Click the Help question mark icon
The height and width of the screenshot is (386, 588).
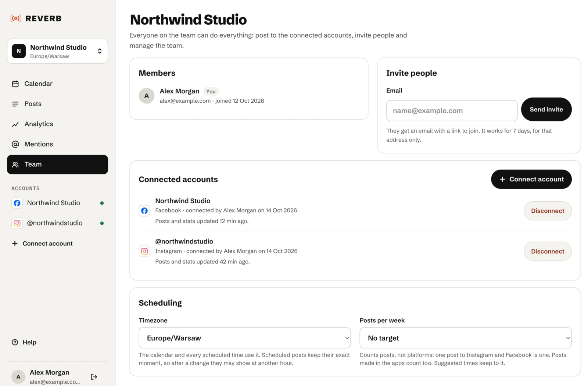(x=15, y=343)
